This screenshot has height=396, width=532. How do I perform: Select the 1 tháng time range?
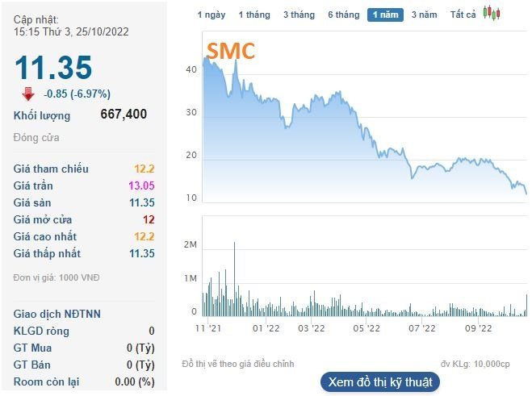click(x=254, y=15)
